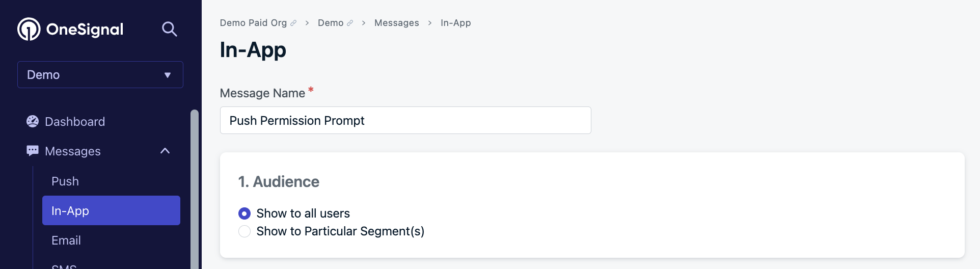Click the Show to all users label
This screenshot has height=269, width=980.
coord(303,213)
